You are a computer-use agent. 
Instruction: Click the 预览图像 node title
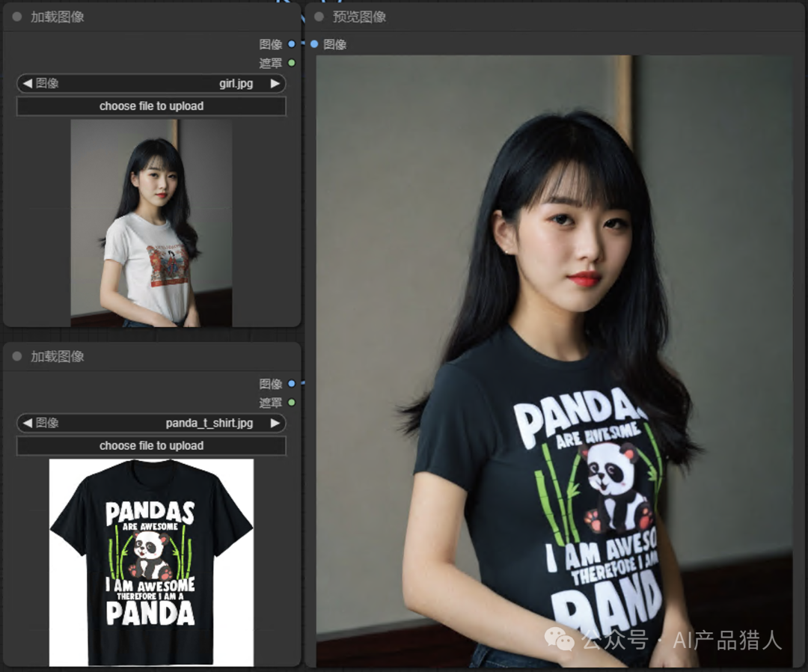[359, 16]
